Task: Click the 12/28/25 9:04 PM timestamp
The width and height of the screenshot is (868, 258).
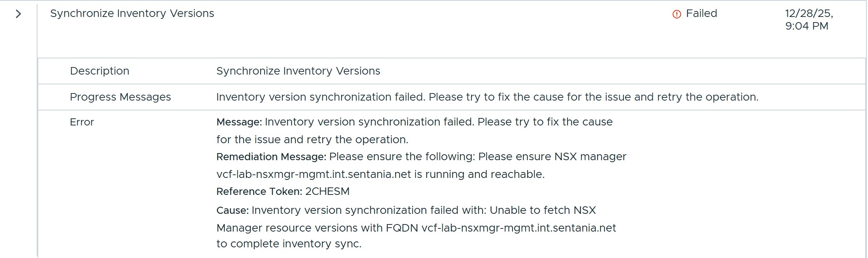Action: click(808, 20)
